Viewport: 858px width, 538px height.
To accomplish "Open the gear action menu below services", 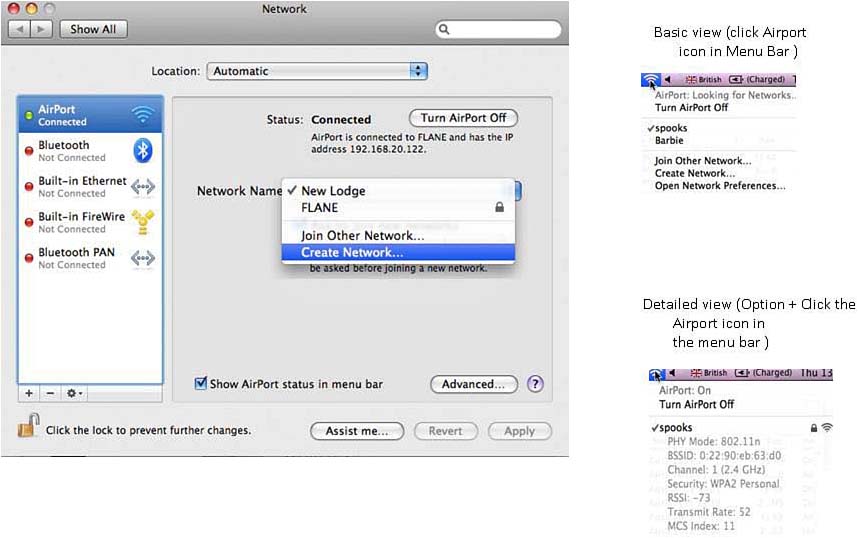I will (74, 393).
